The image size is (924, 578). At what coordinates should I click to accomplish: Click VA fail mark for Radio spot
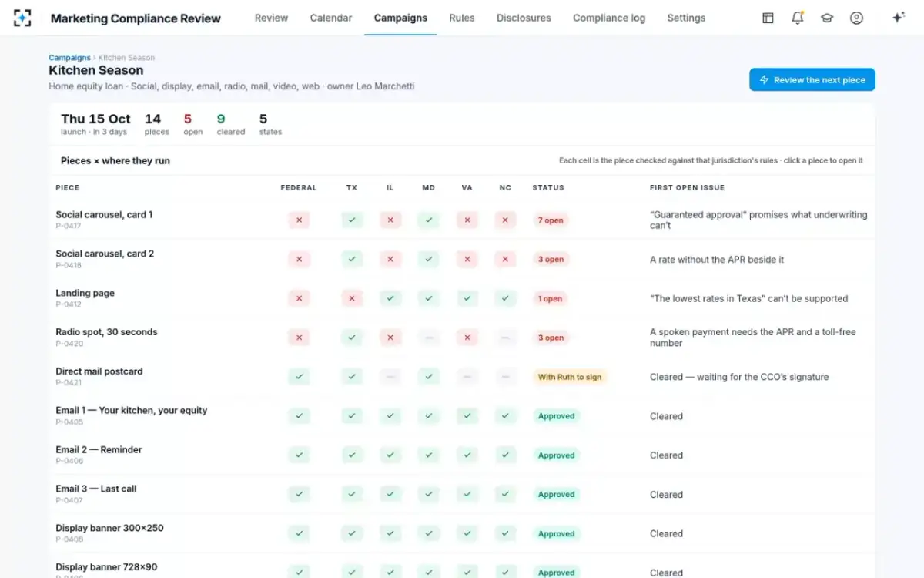pyautogui.click(x=467, y=338)
